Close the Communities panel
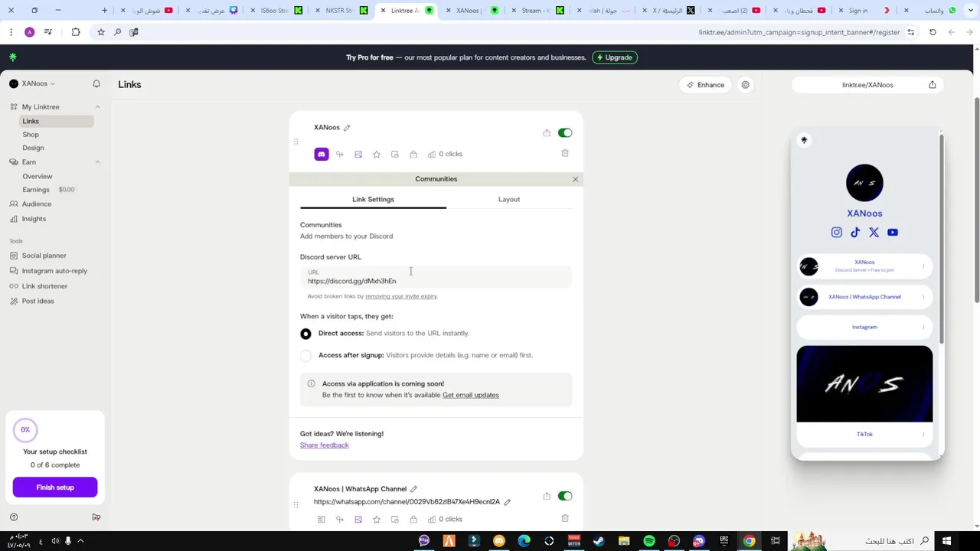Screen dimensions: 980x551 [x=575, y=179]
